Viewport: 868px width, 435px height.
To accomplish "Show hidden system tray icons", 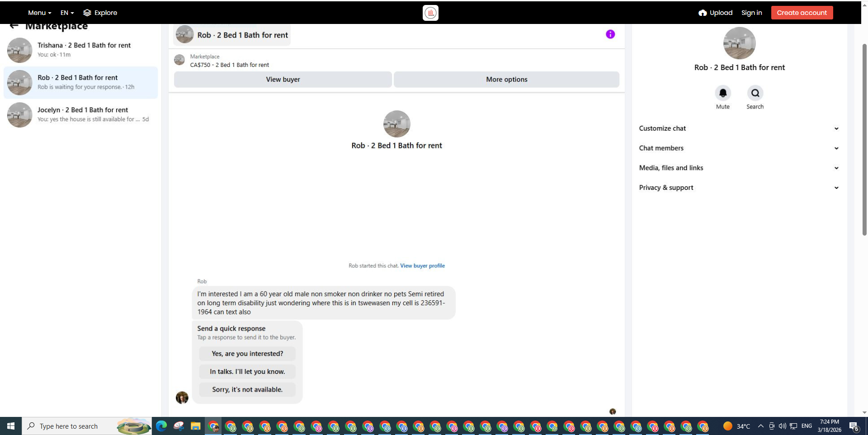I will point(761,426).
